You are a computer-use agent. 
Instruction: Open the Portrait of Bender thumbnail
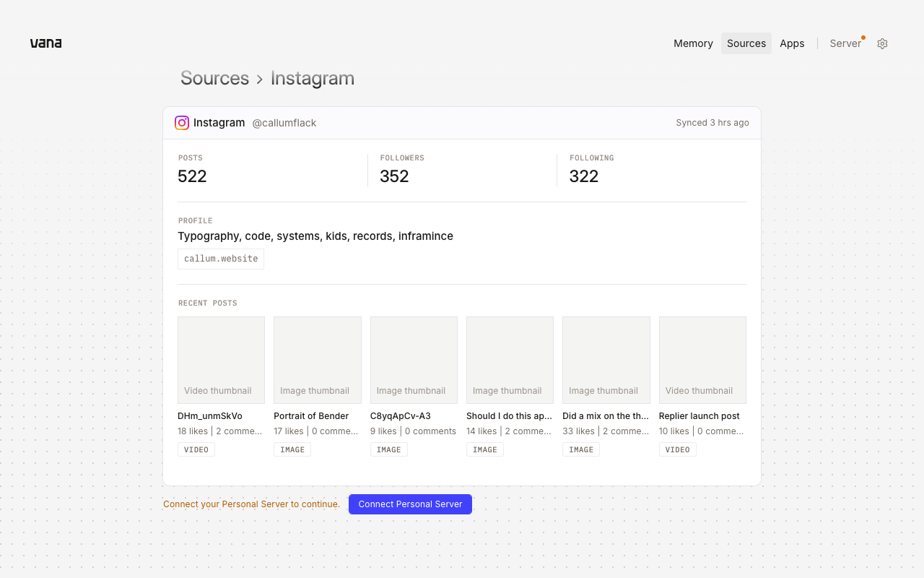coord(318,360)
